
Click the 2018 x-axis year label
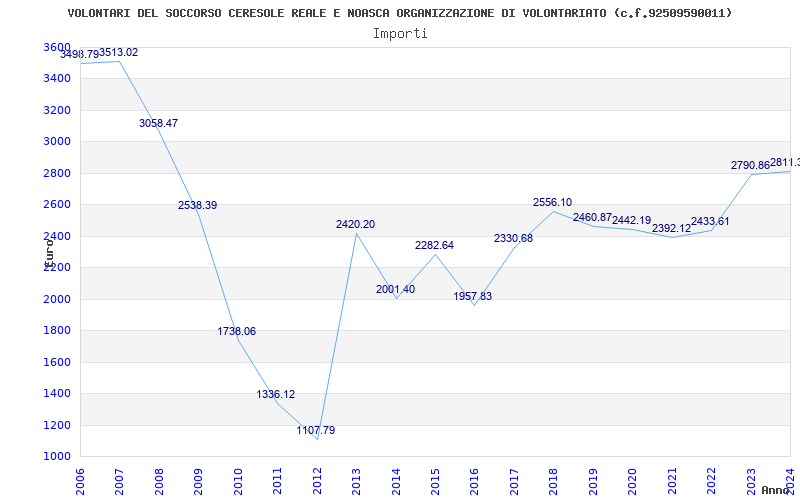[x=554, y=482]
